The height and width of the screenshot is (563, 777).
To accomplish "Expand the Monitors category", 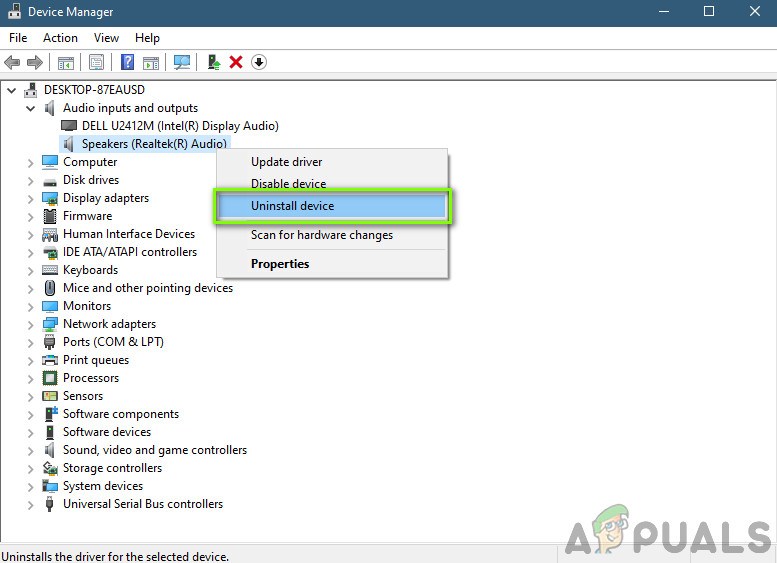I will coord(31,307).
